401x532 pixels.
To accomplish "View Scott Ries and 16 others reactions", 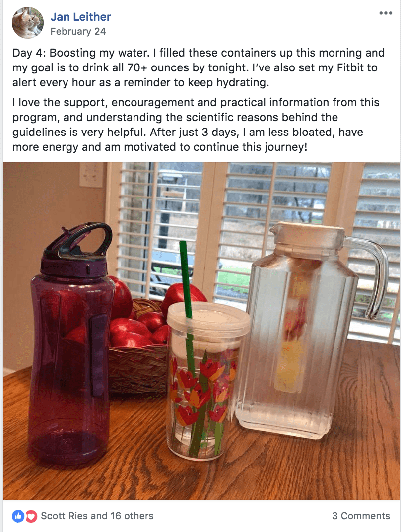I will [97, 516].
